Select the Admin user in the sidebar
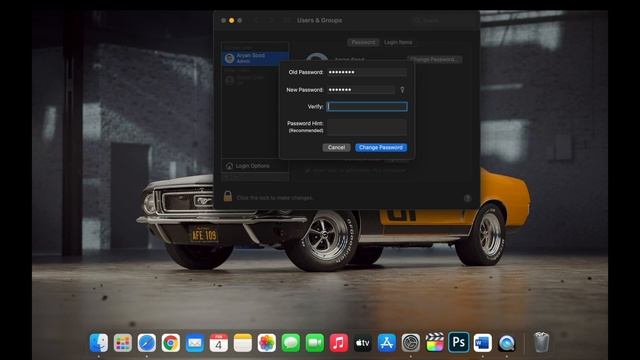The width and height of the screenshot is (640, 360). (255, 58)
